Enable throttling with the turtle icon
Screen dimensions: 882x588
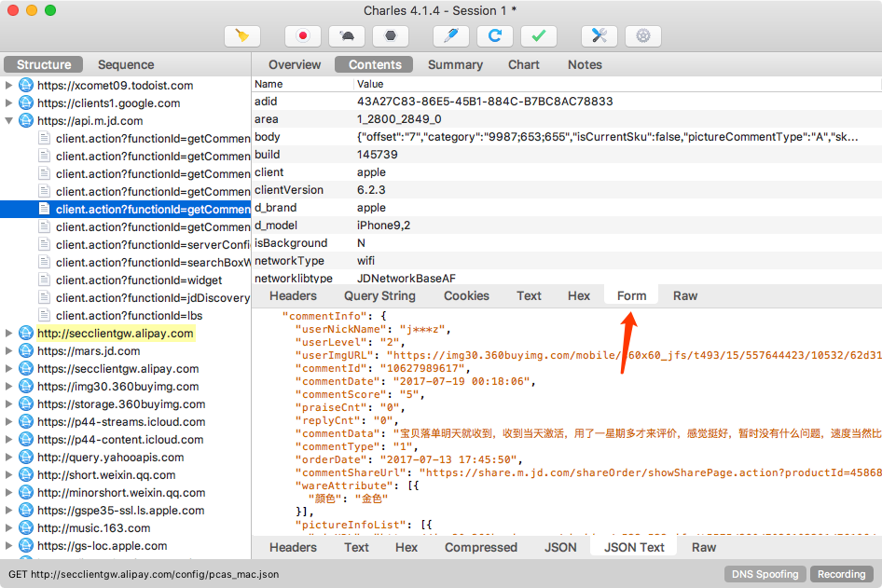347,35
